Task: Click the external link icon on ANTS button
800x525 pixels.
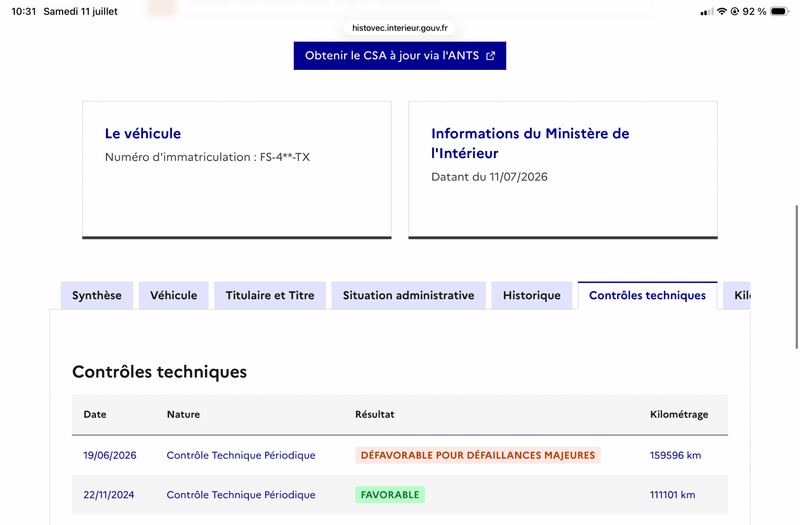Action: point(490,56)
